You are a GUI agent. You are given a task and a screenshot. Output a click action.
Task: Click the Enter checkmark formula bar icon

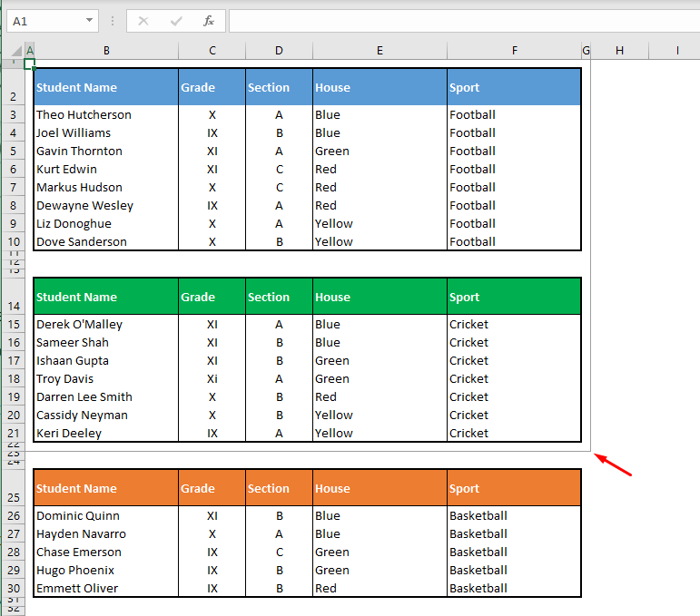[x=176, y=21]
